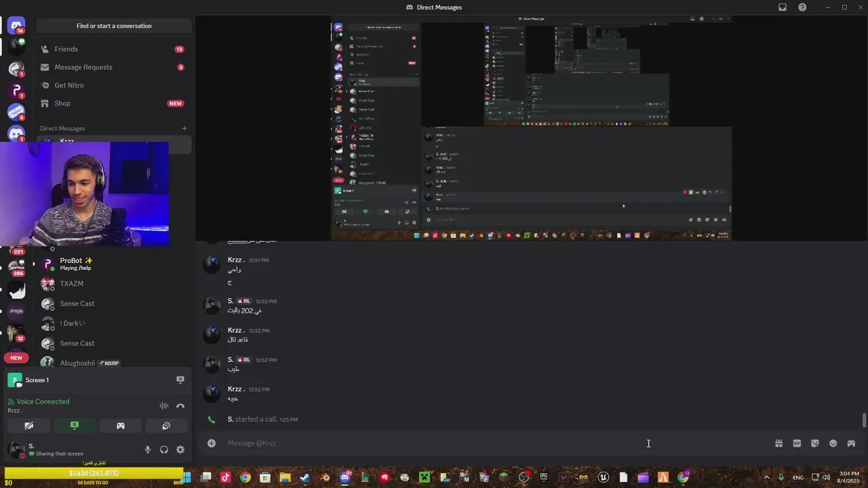Open the Help question mark icon
This screenshot has height=488, width=868.
pyautogui.click(x=803, y=7)
